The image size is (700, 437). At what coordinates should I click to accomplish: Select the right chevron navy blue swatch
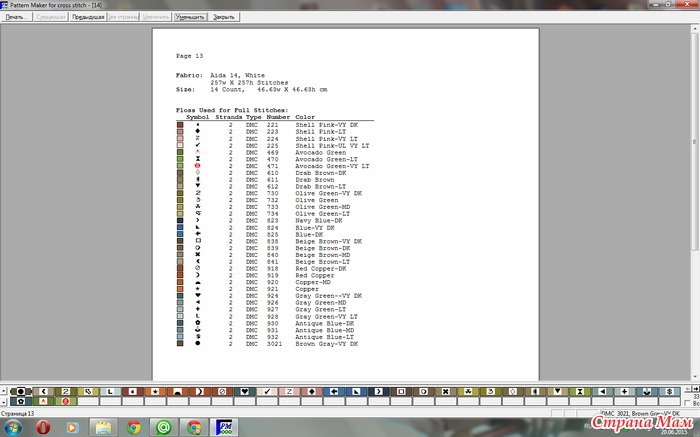379,391
